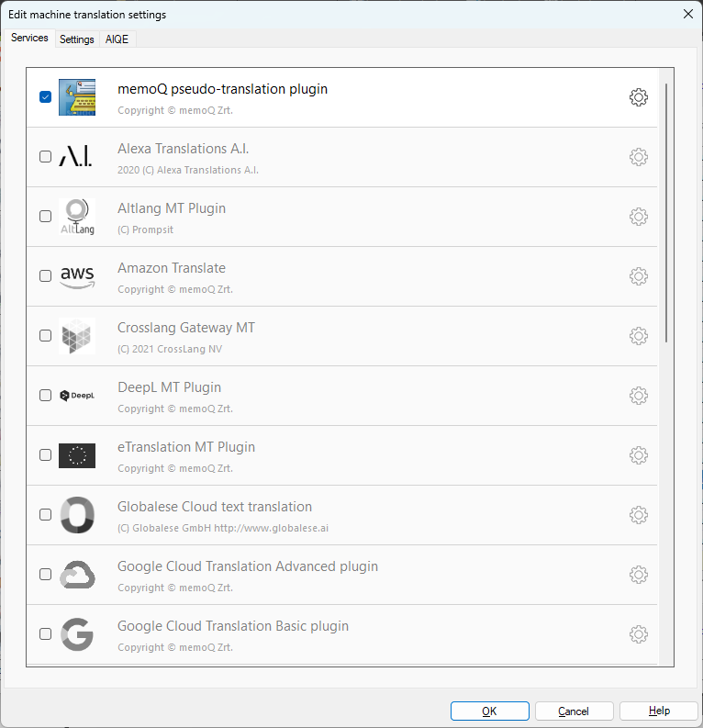Select 'memoQ pseudo-translation plugin' title text
This screenshot has height=728, width=703.
click(223, 89)
